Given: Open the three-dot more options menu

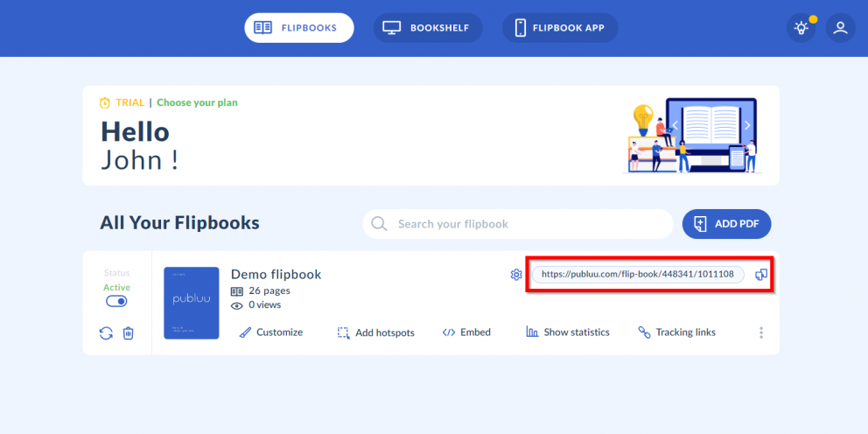Looking at the screenshot, I should pyautogui.click(x=761, y=332).
